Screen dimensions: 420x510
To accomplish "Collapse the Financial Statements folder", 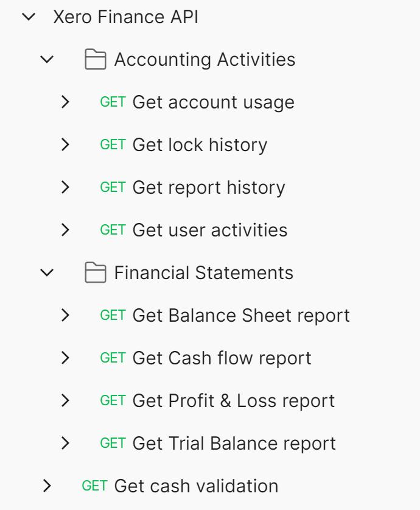I will click(x=47, y=272).
